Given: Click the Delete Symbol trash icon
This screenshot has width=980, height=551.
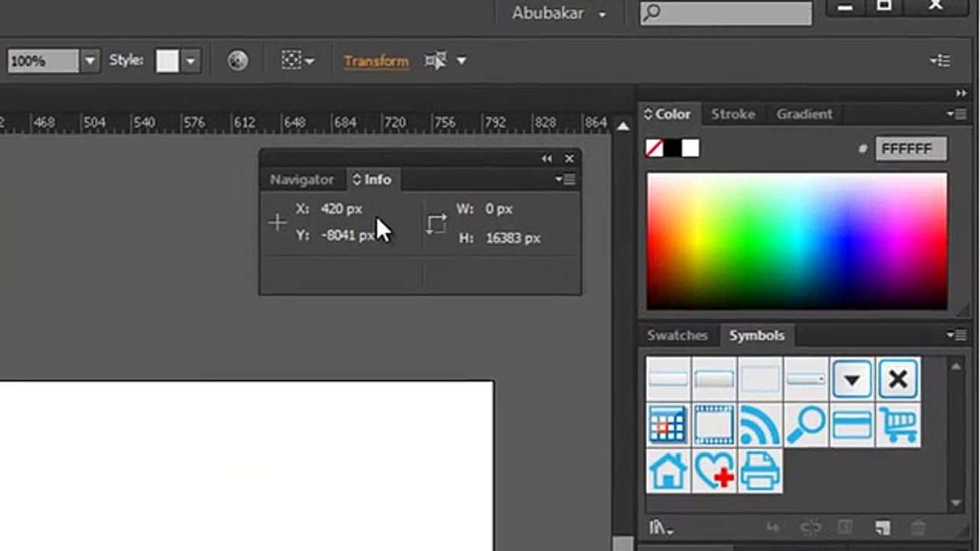Looking at the screenshot, I should 919,528.
